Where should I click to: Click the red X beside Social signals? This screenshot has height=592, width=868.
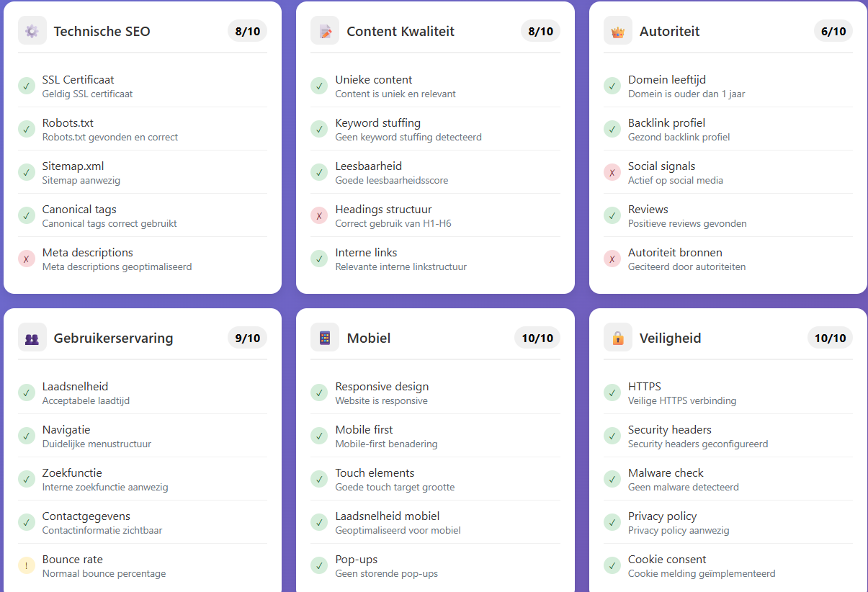click(x=612, y=173)
